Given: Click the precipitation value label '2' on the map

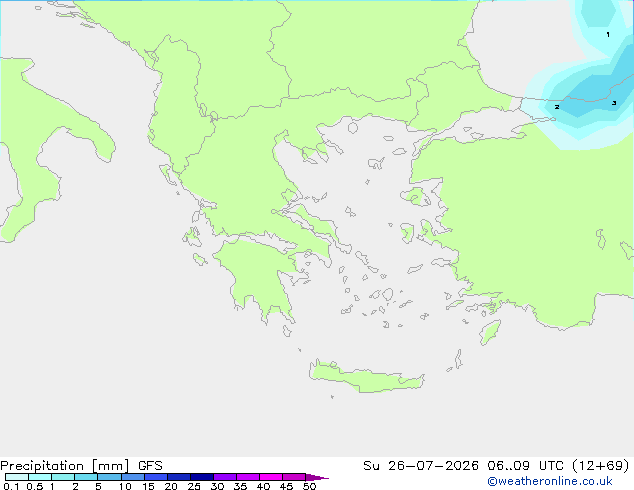Looking at the screenshot, I should pos(557,107).
